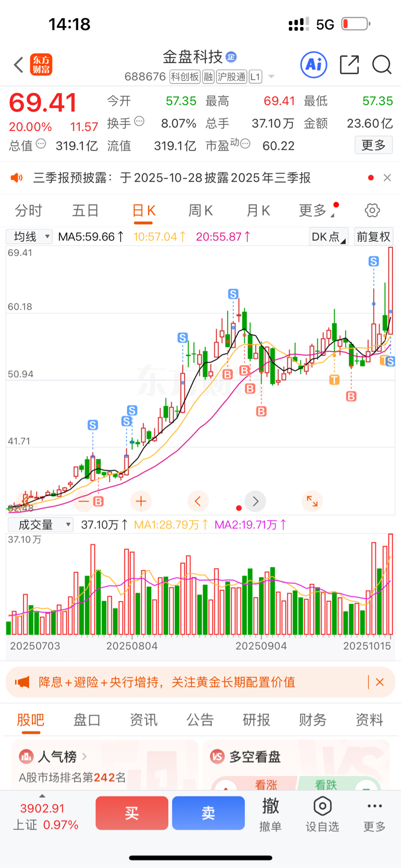This screenshot has height=868, width=401.
Task: Move chart left with arrow button
Action: (x=198, y=501)
